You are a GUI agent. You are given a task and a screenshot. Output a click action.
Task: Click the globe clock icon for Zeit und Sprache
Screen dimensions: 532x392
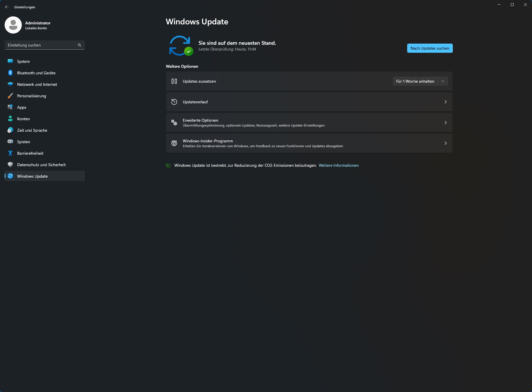click(10, 130)
